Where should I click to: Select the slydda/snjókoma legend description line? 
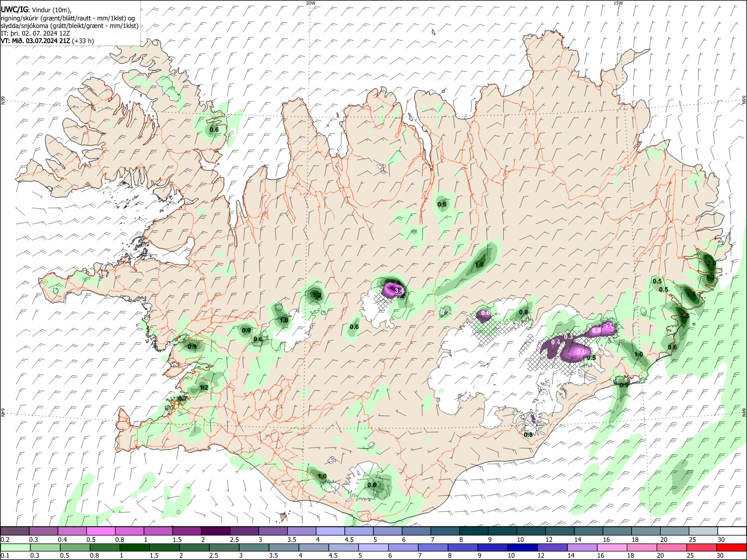point(69,26)
